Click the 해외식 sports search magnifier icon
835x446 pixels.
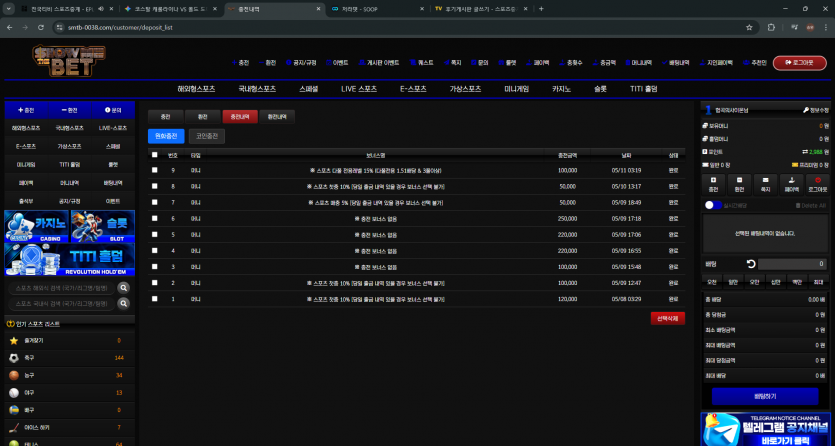[x=124, y=288]
